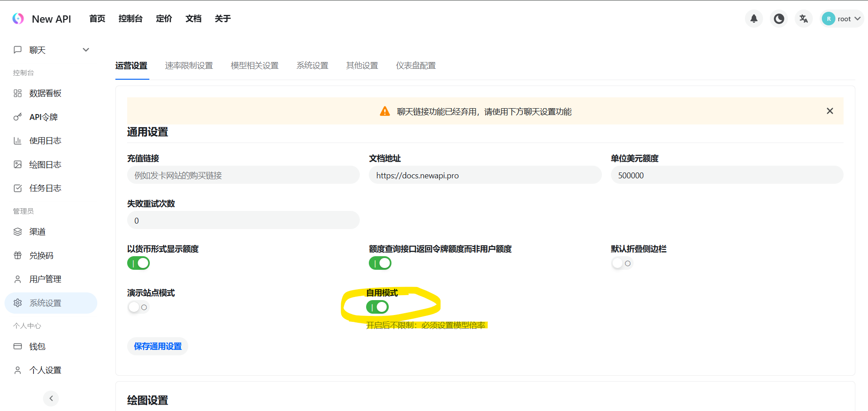Collapse the sidebar with the arrow button

pyautogui.click(x=51, y=398)
